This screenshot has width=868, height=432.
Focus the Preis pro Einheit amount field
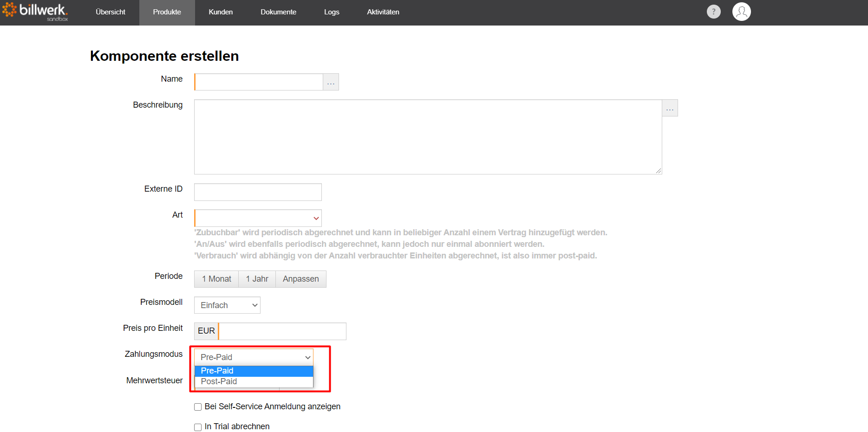(x=282, y=331)
